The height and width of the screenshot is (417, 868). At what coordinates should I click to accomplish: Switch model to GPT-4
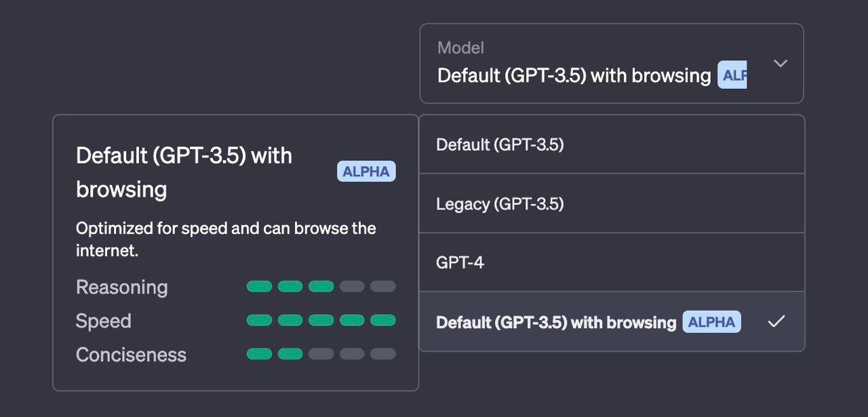[x=460, y=262]
